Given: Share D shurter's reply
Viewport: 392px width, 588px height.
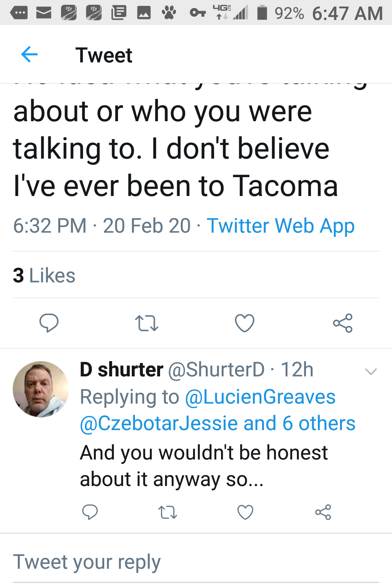Looking at the screenshot, I should (x=323, y=513).
